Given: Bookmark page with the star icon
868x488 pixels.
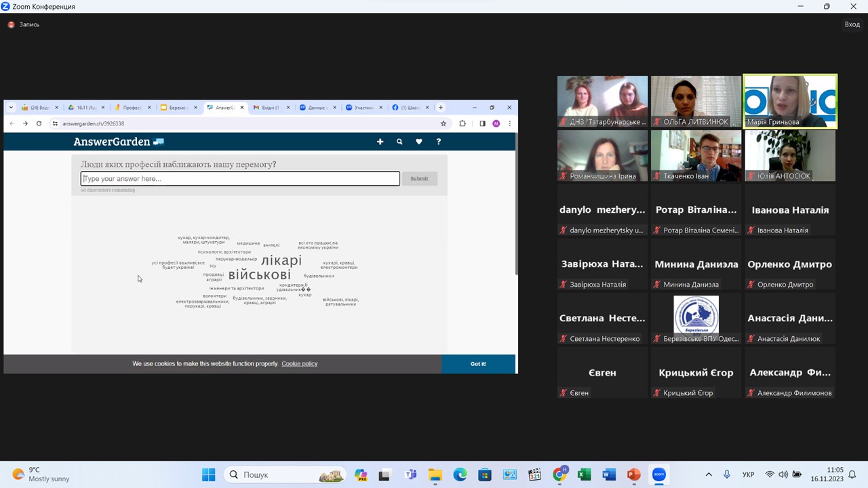Looking at the screenshot, I should click(x=443, y=123).
